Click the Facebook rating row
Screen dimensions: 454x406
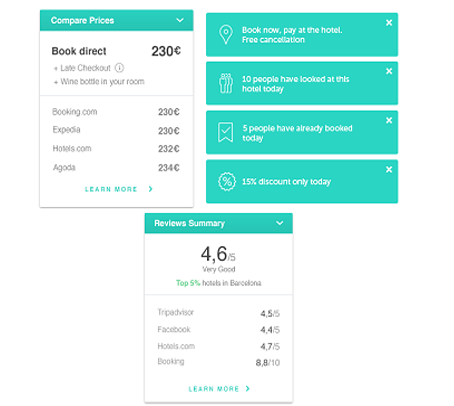(218, 330)
